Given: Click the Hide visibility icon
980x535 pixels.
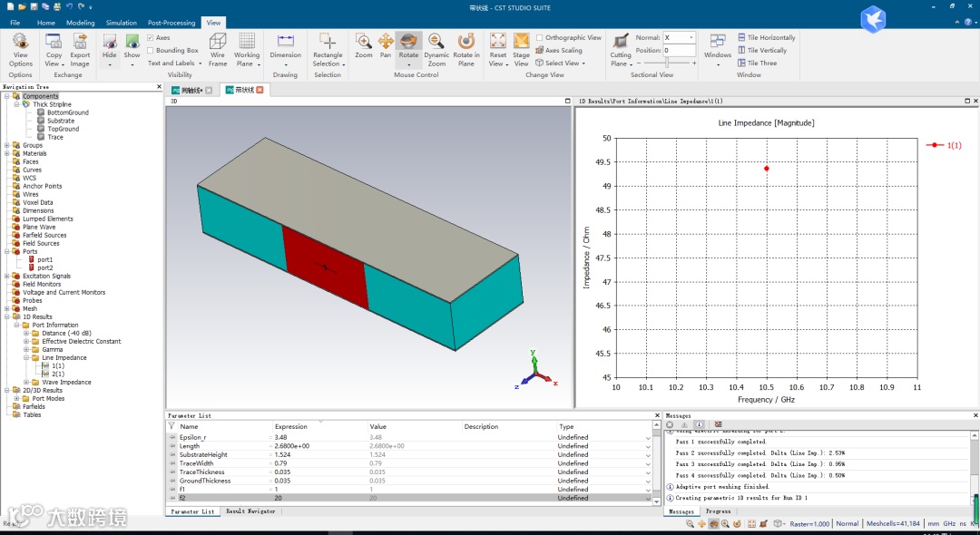Looking at the screenshot, I should pyautogui.click(x=110, y=42).
